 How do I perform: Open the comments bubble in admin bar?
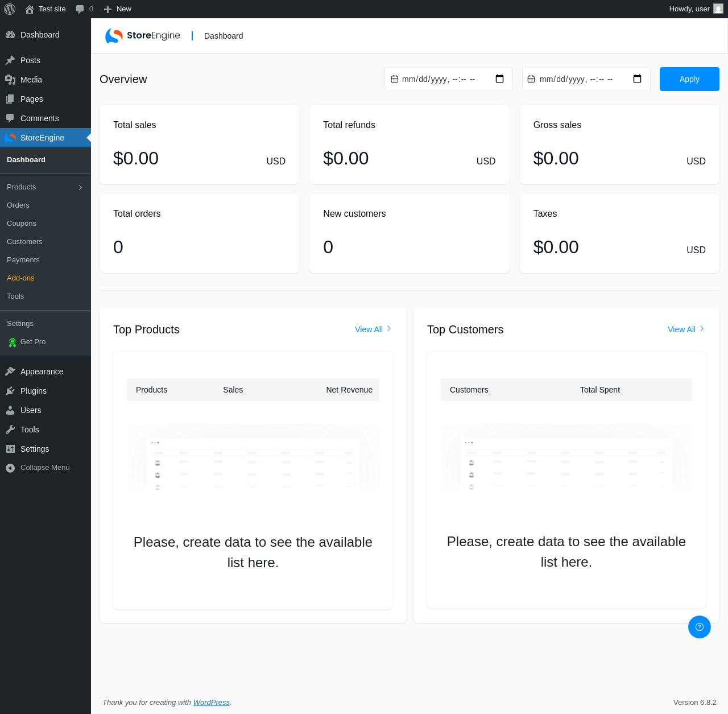tap(80, 9)
